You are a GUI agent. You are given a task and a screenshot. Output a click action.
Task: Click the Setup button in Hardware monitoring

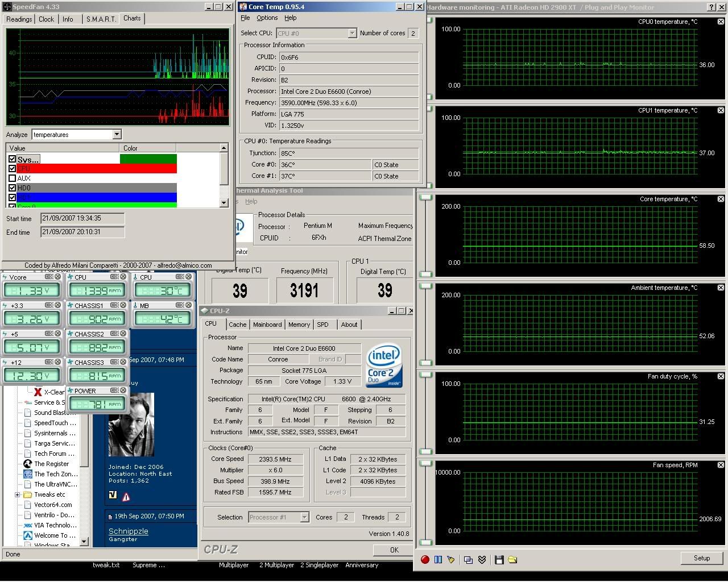(702, 558)
